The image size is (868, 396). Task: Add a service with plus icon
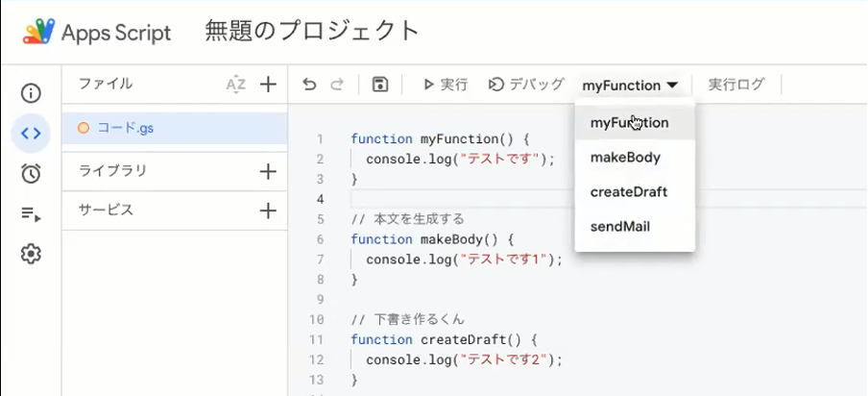pos(268,210)
